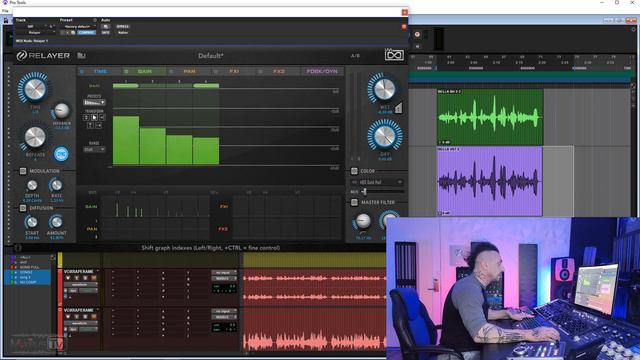The height and width of the screenshot is (360, 640).
Task: Enable the Color section toggle
Action: pos(354,171)
